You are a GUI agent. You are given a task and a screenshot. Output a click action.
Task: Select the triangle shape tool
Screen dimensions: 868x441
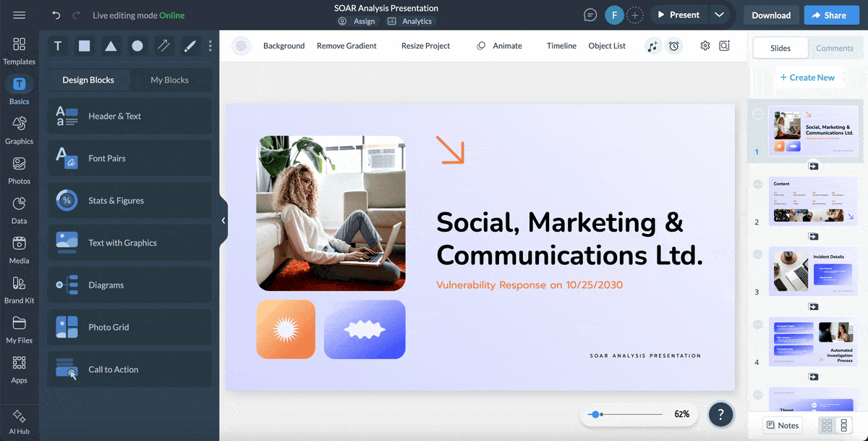110,46
